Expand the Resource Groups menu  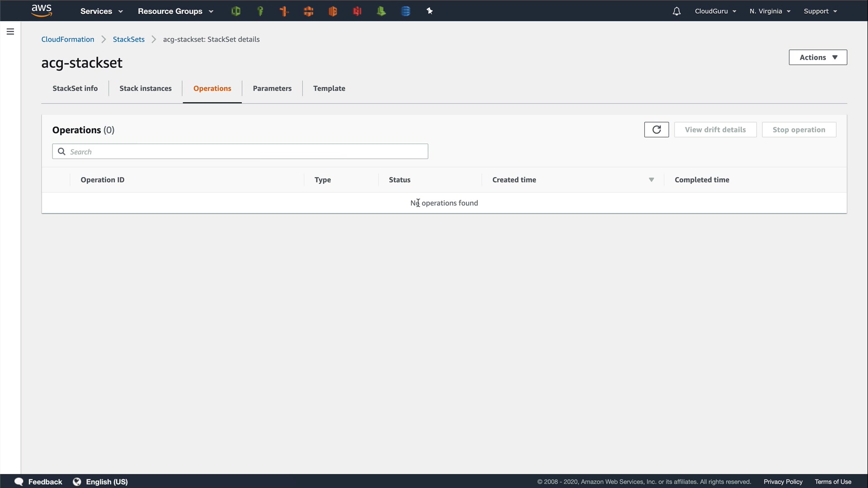(175, 11)
